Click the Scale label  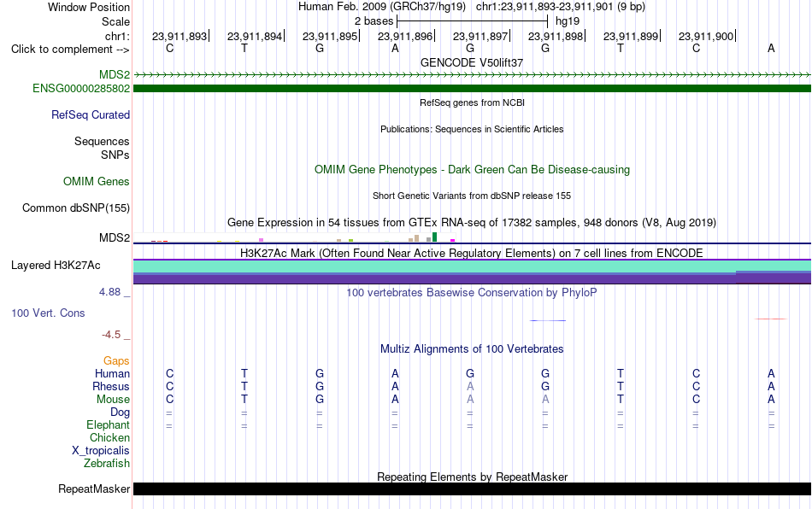pos(116,21)
